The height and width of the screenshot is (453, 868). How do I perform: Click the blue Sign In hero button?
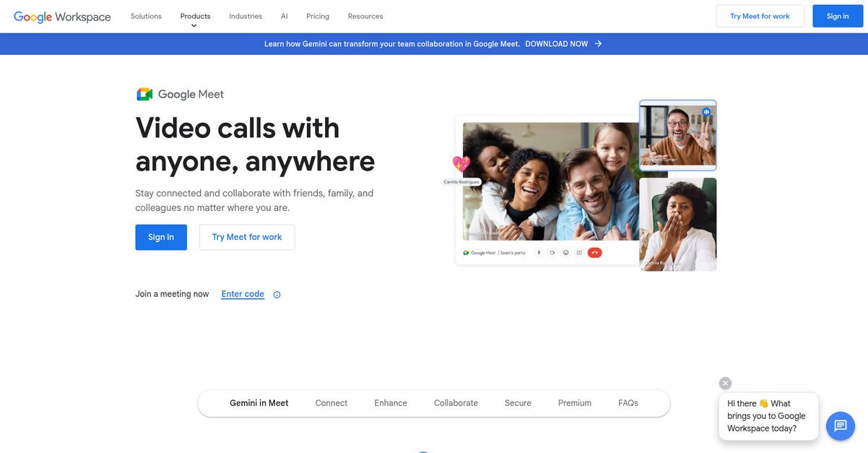[161, 237]
